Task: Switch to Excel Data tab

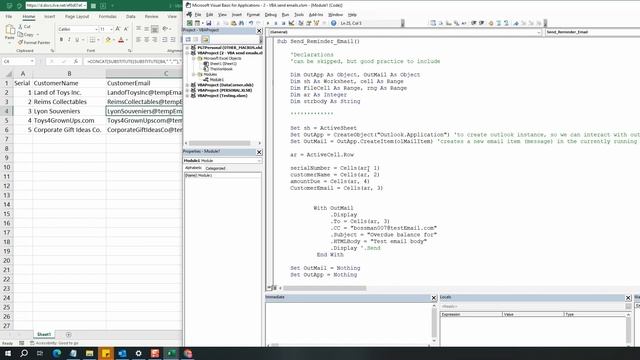Action: click(x=131, y=17)
